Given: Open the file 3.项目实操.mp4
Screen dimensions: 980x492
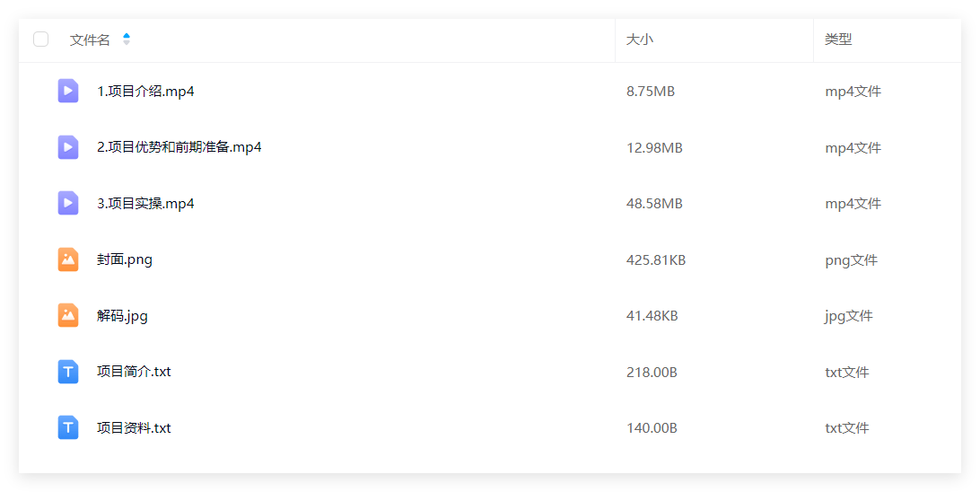Looking at the screenshot, I should 145,204.
